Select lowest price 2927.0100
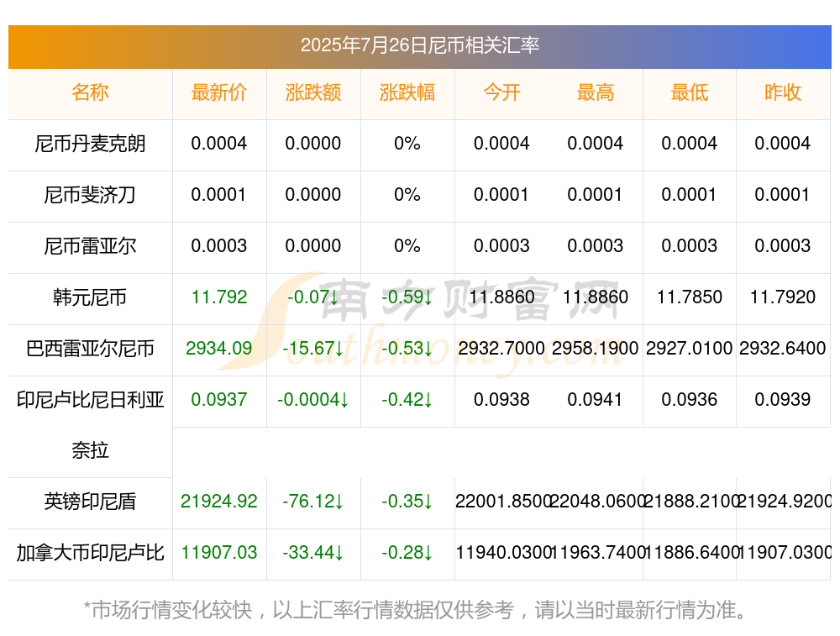Image resolution: width=840 pixels, height=636 pixels. tap(690, 349)
